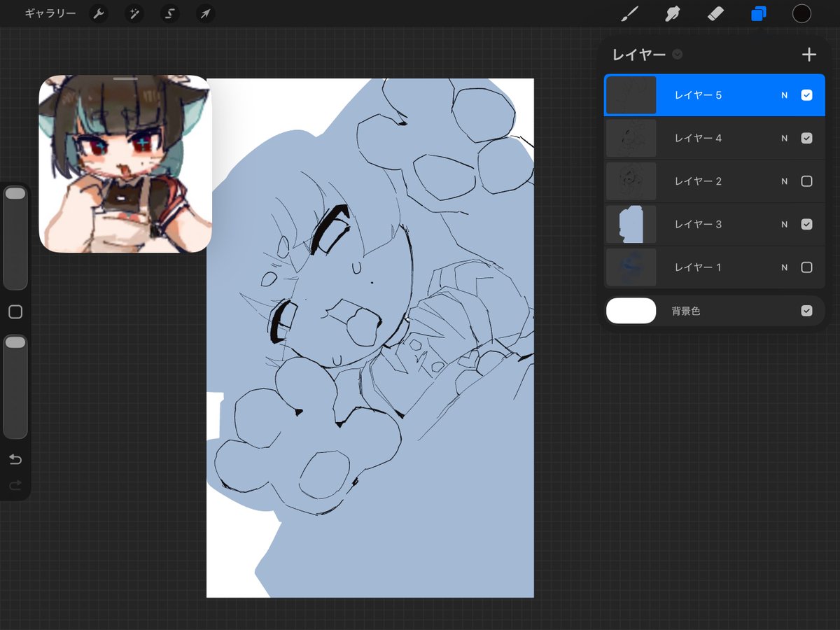Expand the レイヤー header chevron
This screenshot has height=630, width=840.
pos(678,55)
